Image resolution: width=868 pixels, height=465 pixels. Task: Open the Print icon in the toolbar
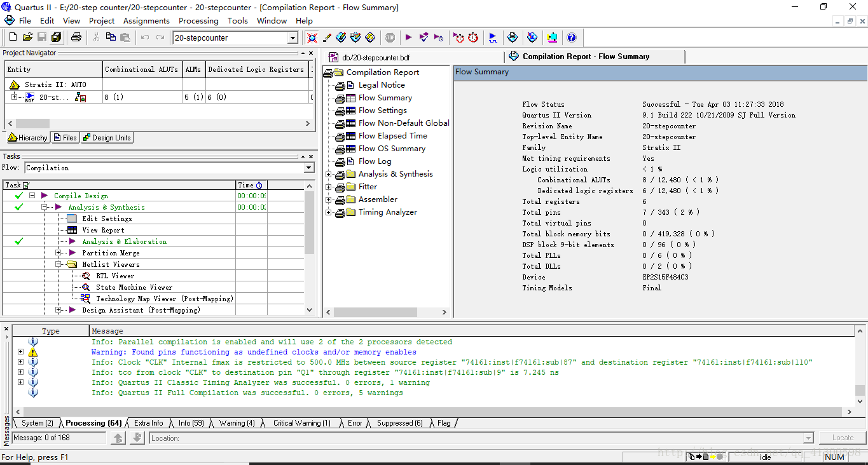[x=76, y=37]
